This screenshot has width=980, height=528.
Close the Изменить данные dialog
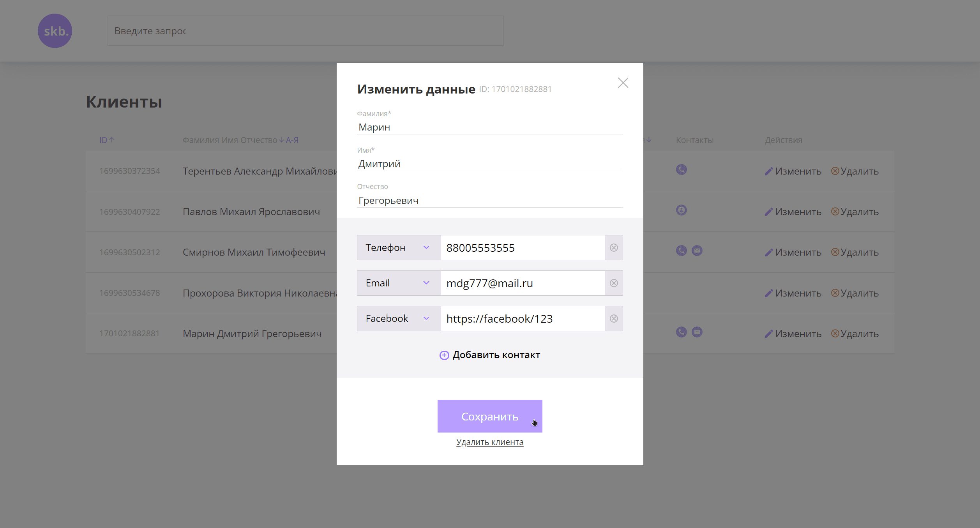pyautogui.click(x=623, y=83)
